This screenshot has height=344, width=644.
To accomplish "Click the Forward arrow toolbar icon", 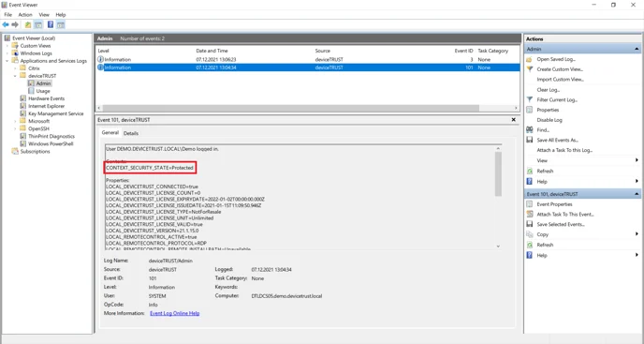I will coord(15,24).
